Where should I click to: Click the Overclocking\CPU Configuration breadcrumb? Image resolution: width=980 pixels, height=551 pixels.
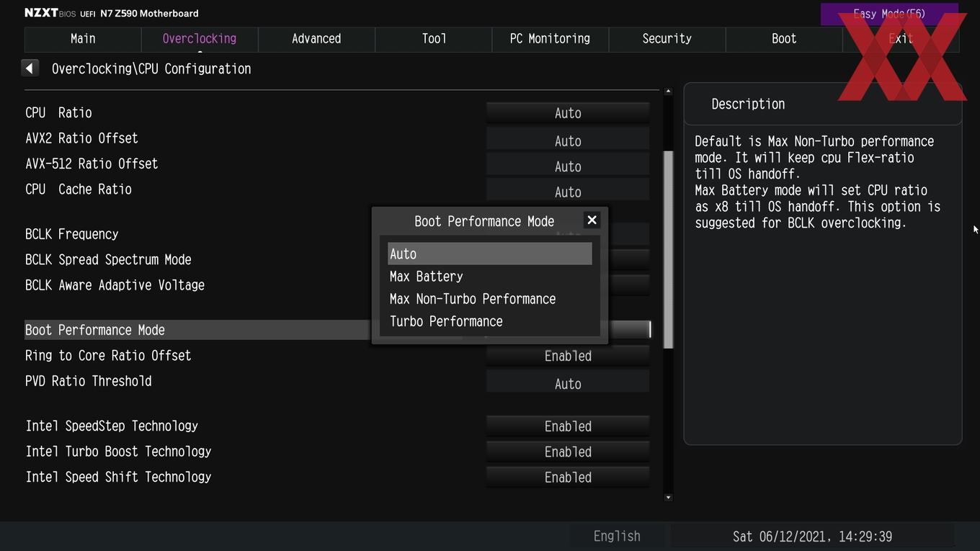(x=151, y=69)
